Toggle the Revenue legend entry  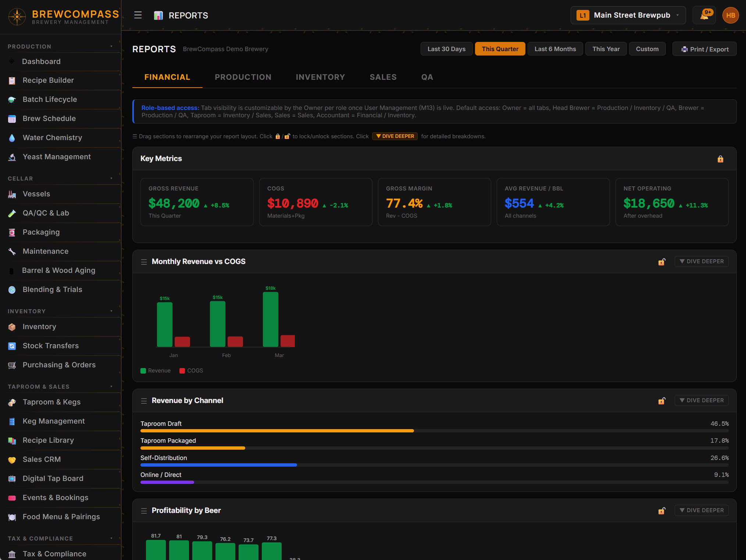coord(156,371)
